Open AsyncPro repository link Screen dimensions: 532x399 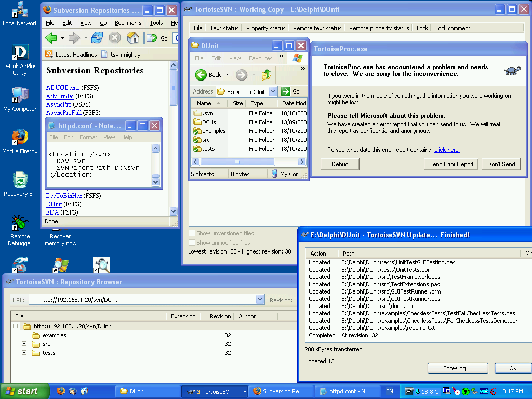pyautogui.click(x=59, y=104)
